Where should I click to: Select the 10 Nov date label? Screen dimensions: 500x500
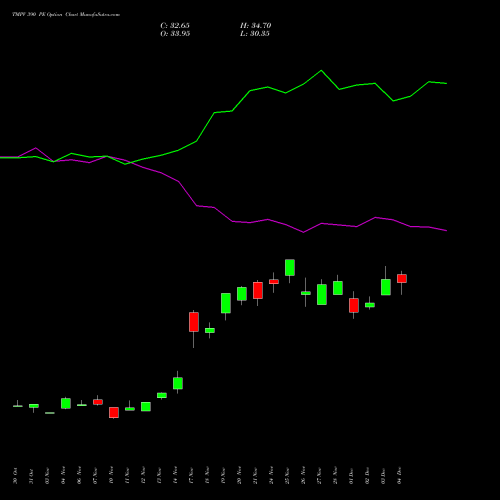[x=111, y=475]
